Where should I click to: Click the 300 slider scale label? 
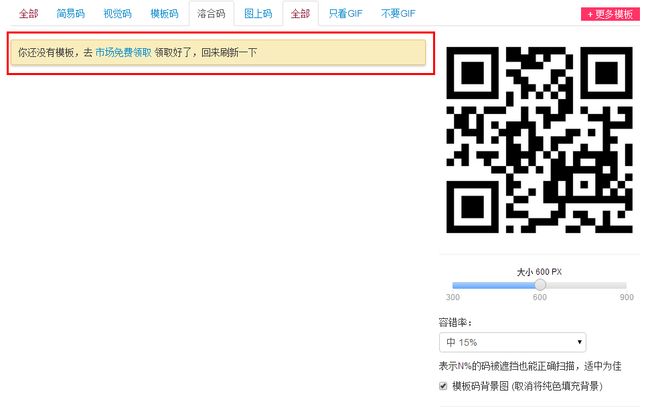(453, 297)
